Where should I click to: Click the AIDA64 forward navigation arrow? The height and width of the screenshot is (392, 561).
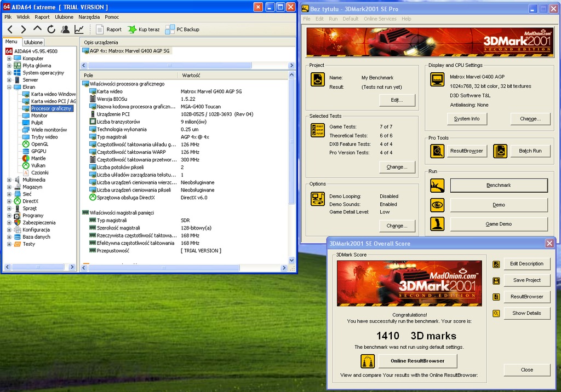pos(23,30)
